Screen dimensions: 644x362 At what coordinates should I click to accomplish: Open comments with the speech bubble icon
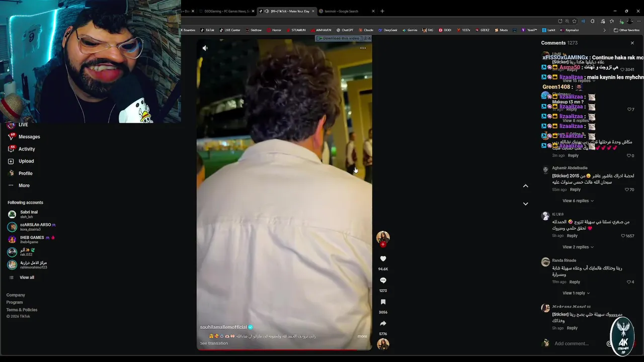[383, 280]
